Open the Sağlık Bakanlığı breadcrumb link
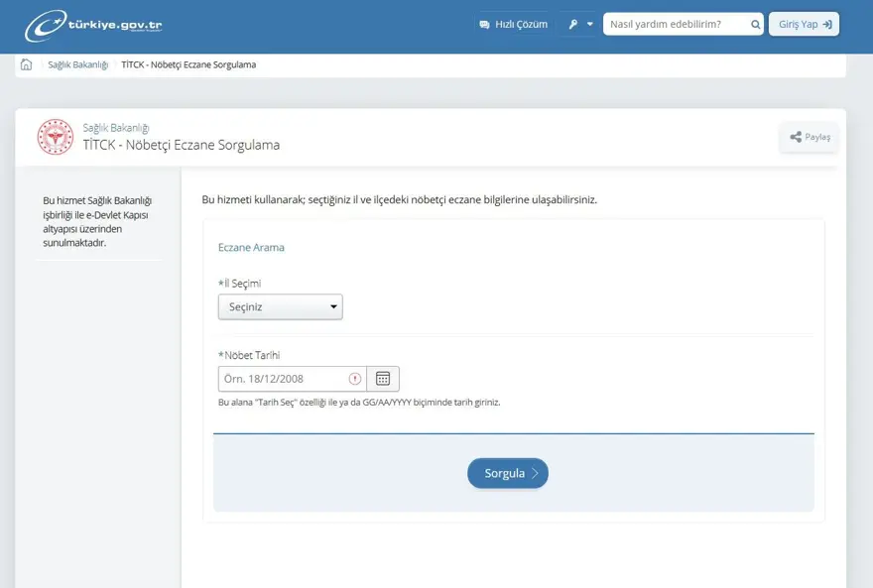This screenshot has width=873, height=588. click(x=79, y=63)
